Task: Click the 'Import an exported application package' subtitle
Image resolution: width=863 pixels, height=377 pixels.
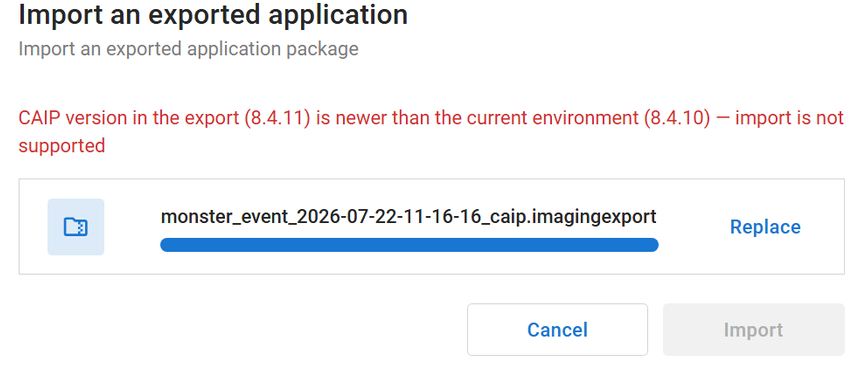Action: [x=188, y=49]
